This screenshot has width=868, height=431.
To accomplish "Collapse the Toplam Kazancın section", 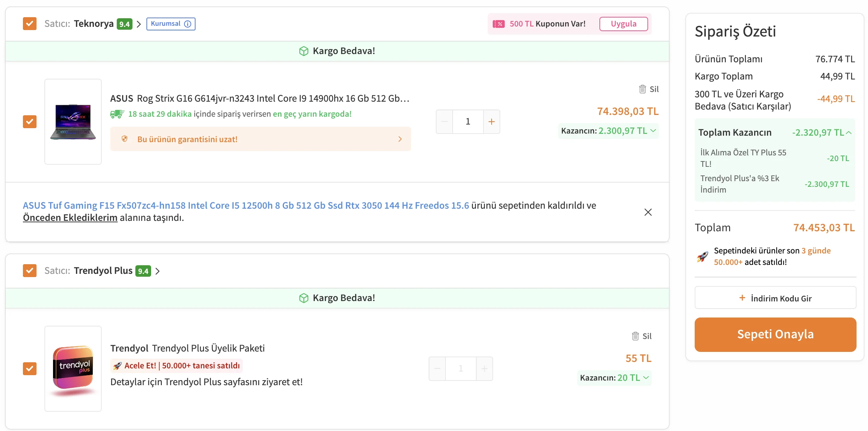I will (x=849, y=133).
